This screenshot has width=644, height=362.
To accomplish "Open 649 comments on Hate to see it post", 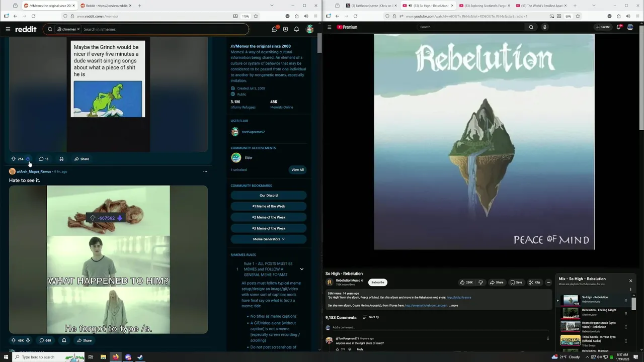I will click(45, 340).
